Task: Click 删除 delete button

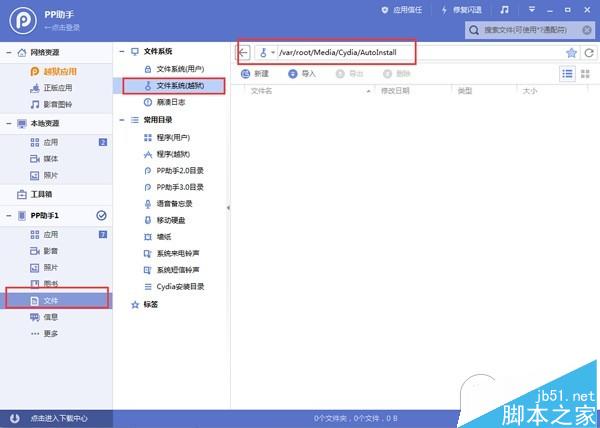Action: point(396,74)
